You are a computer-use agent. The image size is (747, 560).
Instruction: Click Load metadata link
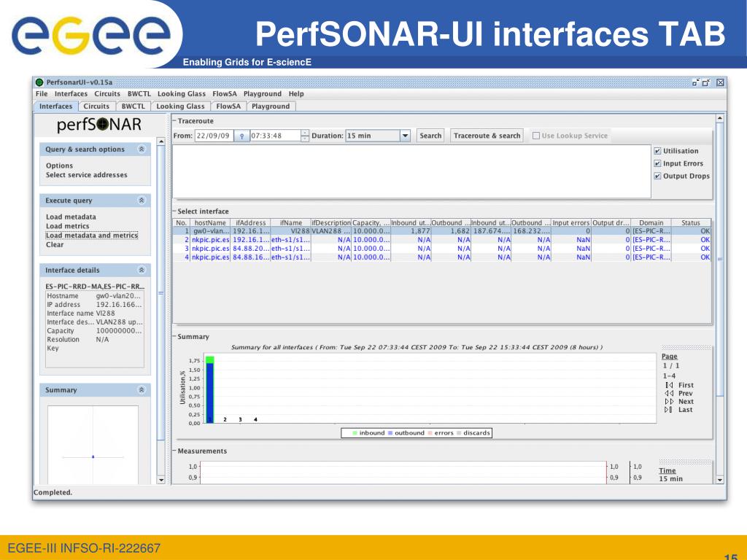71,217
